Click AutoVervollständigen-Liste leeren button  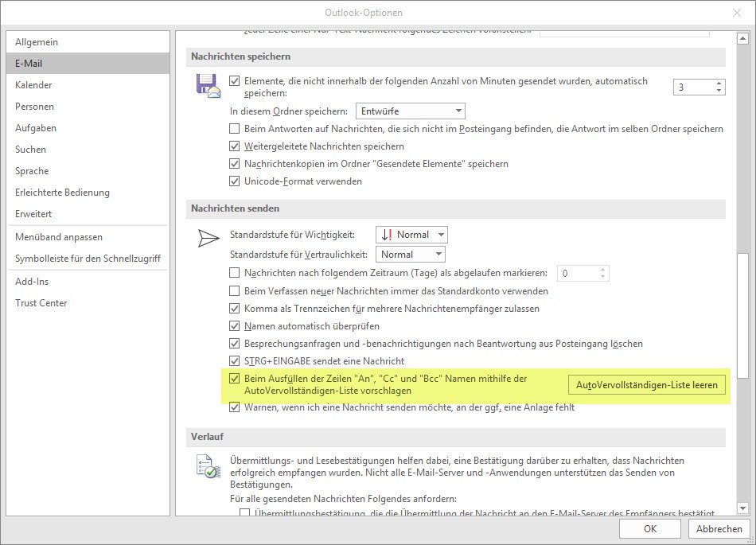(x=647, y=385)
